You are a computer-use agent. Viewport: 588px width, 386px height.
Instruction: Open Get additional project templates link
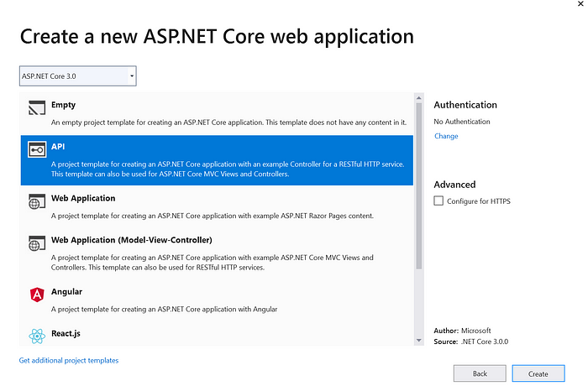point(69,361)
